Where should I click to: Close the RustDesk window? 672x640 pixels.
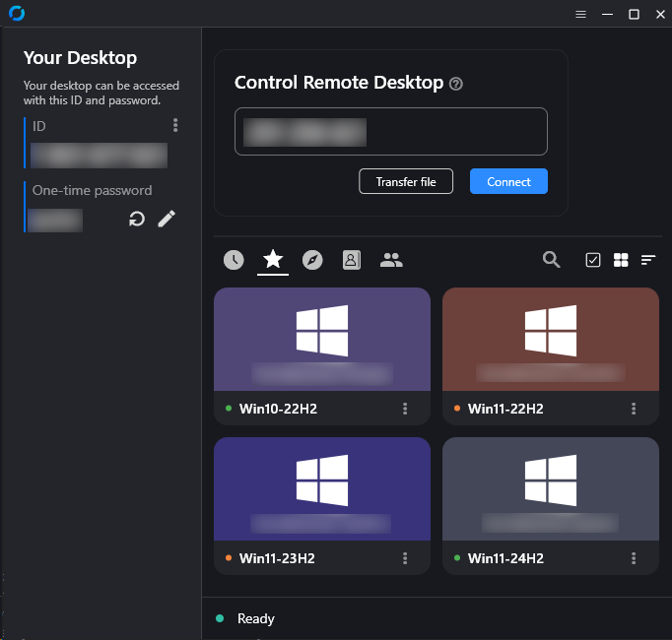pos(660,14)
